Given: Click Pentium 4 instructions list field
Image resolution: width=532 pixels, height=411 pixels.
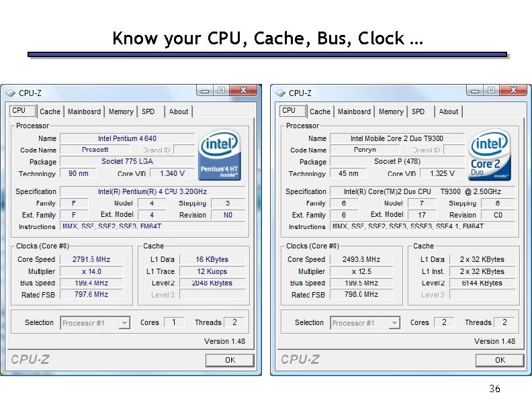Looking at the screenshot, I should click(152, 226).
